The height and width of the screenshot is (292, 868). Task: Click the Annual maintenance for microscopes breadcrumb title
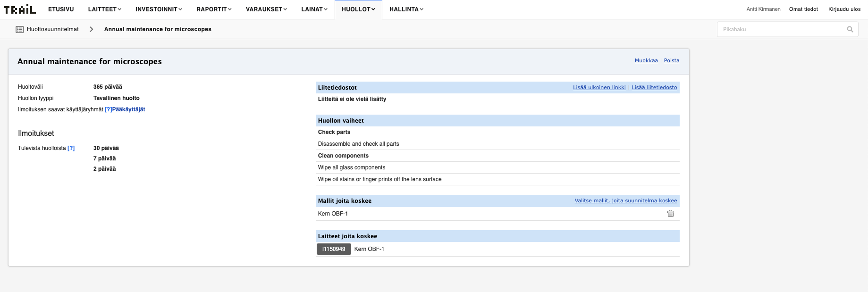click(x=158, y=29)
